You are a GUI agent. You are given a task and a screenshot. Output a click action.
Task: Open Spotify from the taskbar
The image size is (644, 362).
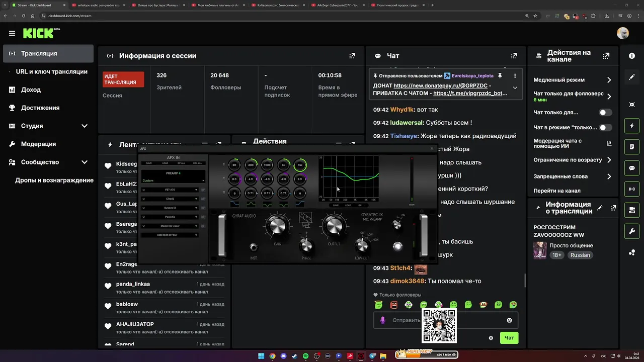[x=305, y=356]
